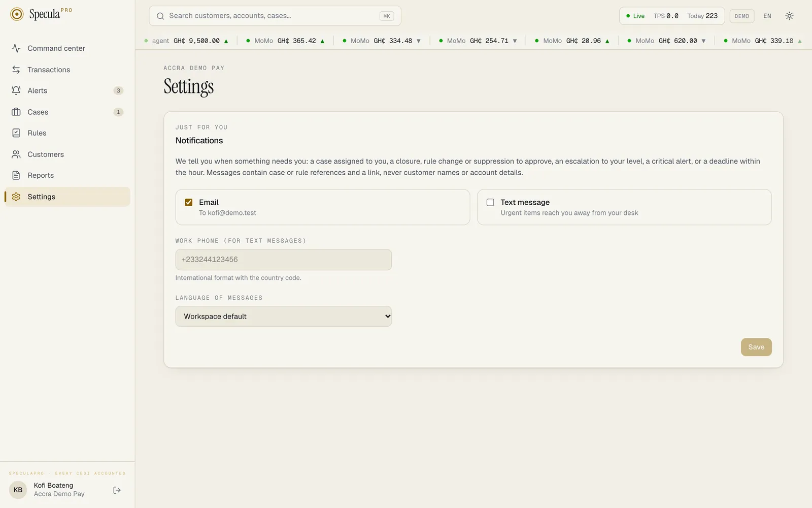Click the Specula logo icon
This screenshot has width=812, height=508.
pos(17,14)
